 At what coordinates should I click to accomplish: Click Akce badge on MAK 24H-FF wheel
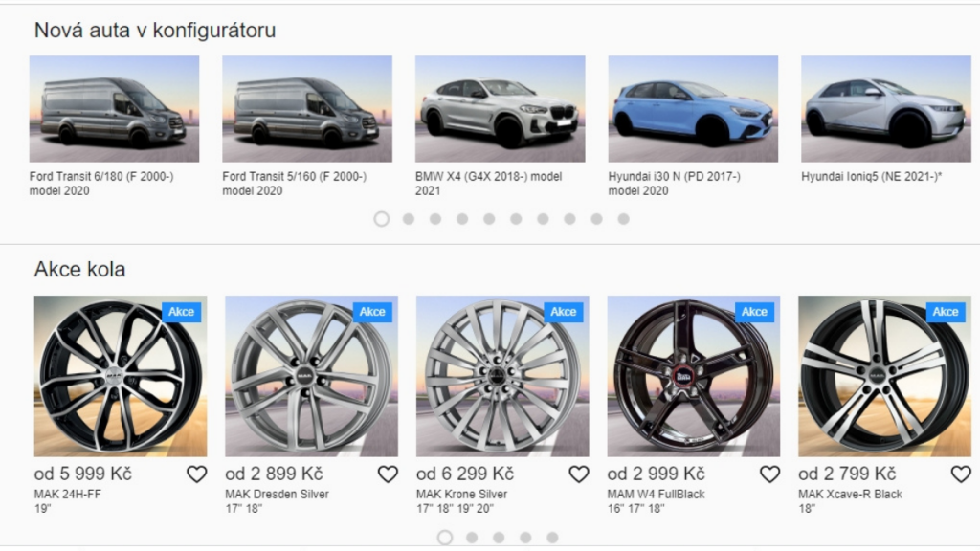[x=181, y=312]
